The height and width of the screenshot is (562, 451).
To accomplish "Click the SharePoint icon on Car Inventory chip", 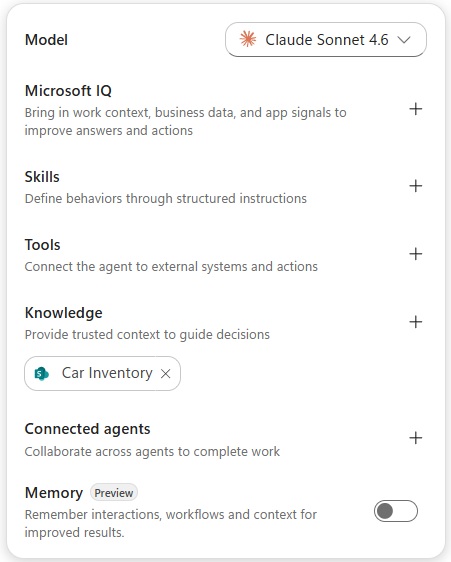I will pyautogui.click(x=42, y=373).
